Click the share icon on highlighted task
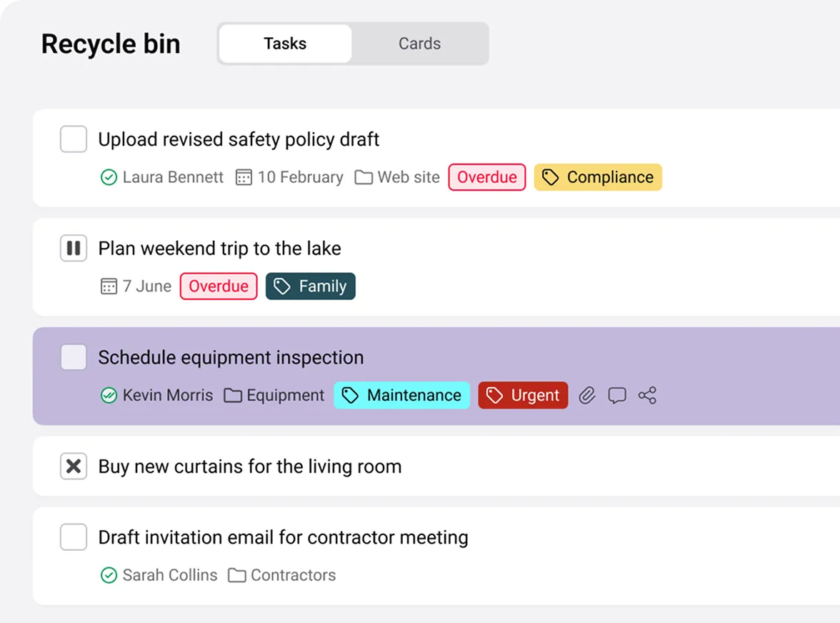Image resolution: width=840 pixels, height=623 pixels. (647, 395)
